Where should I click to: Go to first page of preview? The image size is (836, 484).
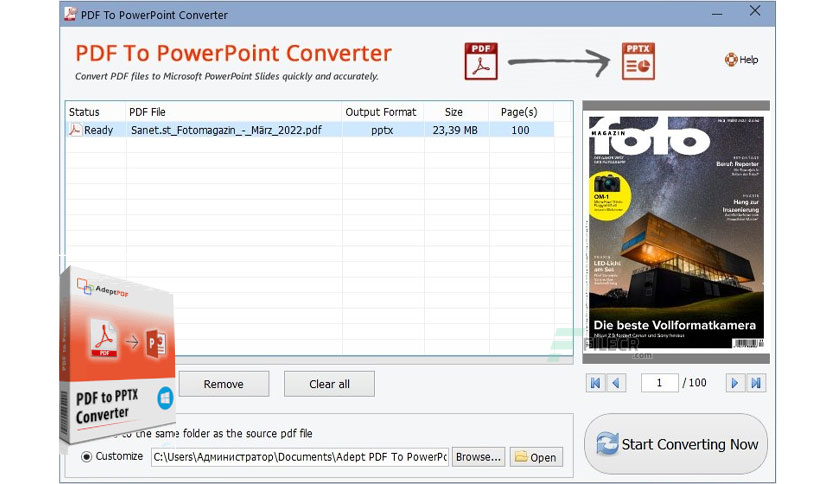click(596, 383)
